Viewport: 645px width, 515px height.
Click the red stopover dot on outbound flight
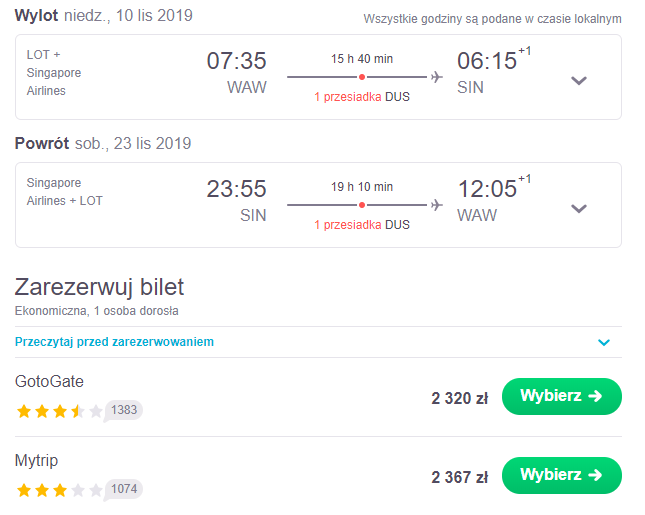click(362, 77)
